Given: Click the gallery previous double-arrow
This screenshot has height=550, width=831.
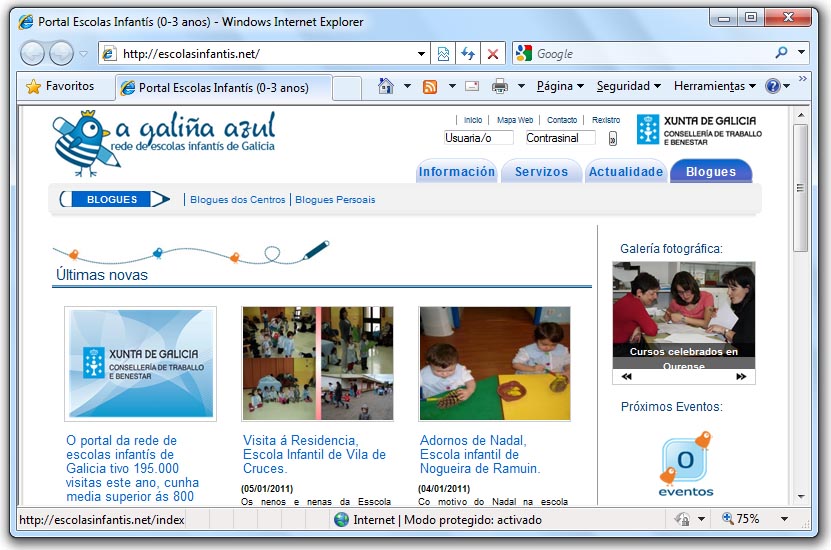Looking at the screenshot, I should tap(626, 377).
